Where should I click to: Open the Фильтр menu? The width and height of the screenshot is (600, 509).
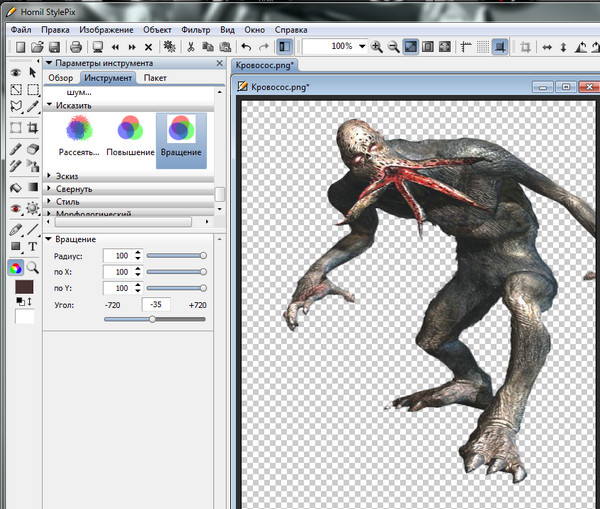coord(199,30)
